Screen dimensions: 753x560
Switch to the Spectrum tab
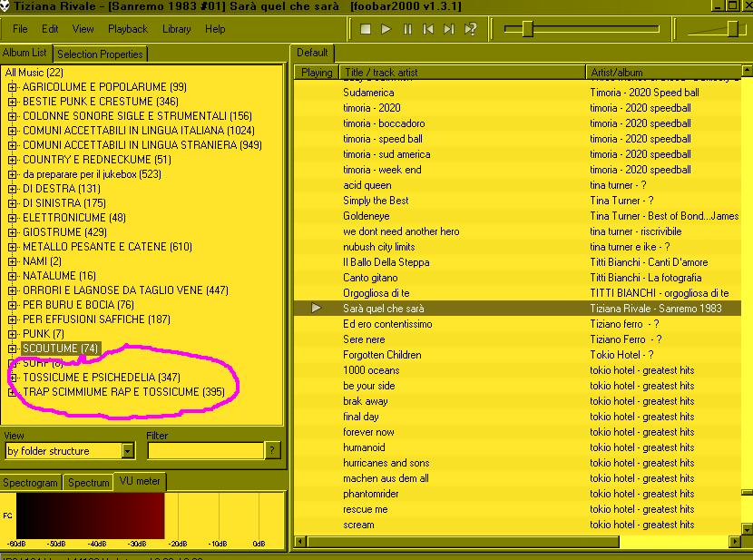click(x=88, y=483)
